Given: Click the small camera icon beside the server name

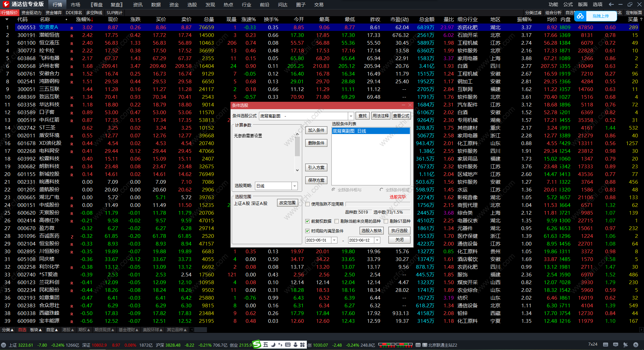Looking at the screenshot, I should click(418, 345).
